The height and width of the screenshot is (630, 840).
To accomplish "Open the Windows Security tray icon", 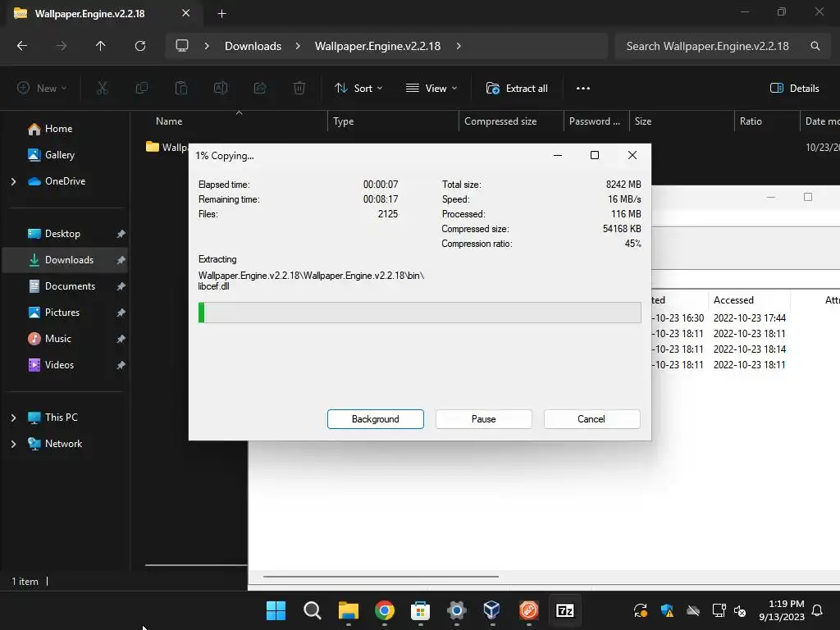I will click(667, 610).
